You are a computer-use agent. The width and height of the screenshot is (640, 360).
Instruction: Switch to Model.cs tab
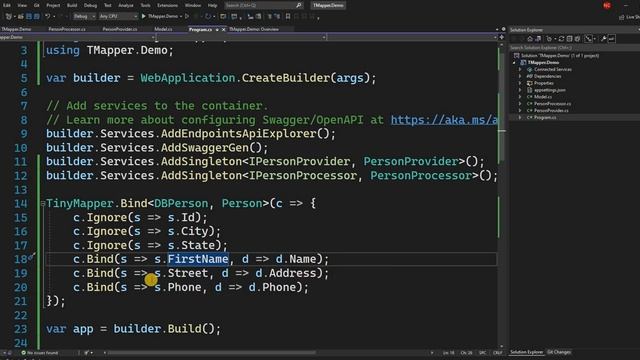(x=163, y=29)
